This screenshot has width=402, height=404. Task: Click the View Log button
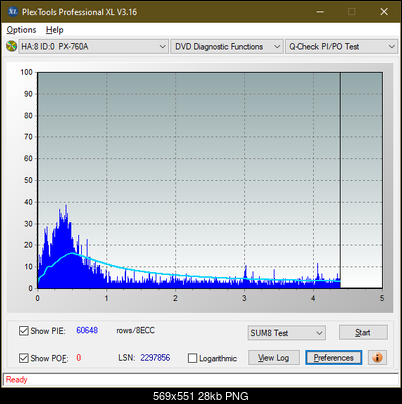(x=274, y=358)
